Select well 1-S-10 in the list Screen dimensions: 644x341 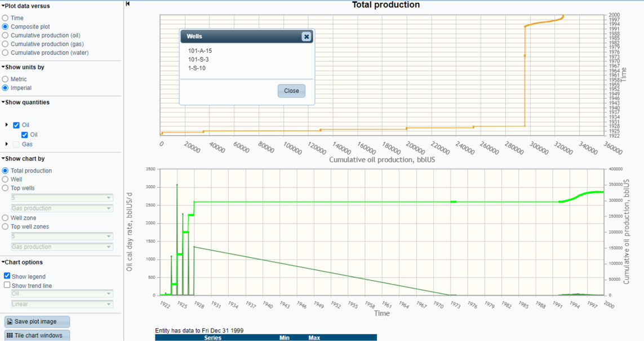pyautogui.click(x=197, y=68)
